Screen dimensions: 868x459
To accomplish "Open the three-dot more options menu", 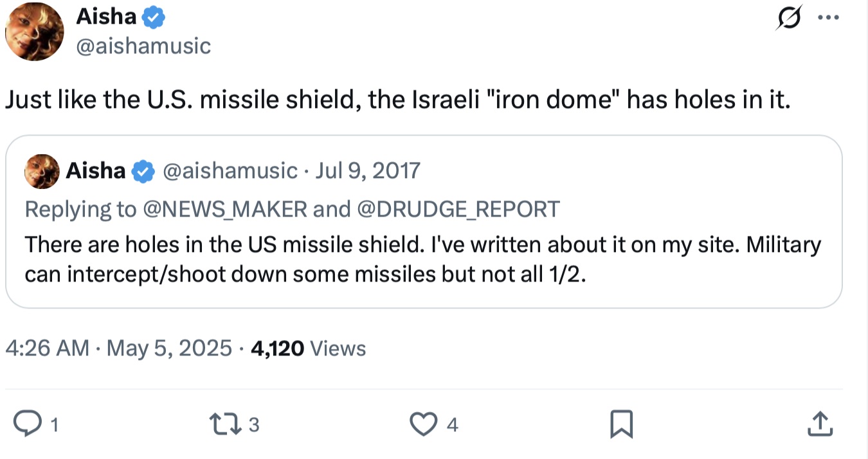I will tap(828, 18).
